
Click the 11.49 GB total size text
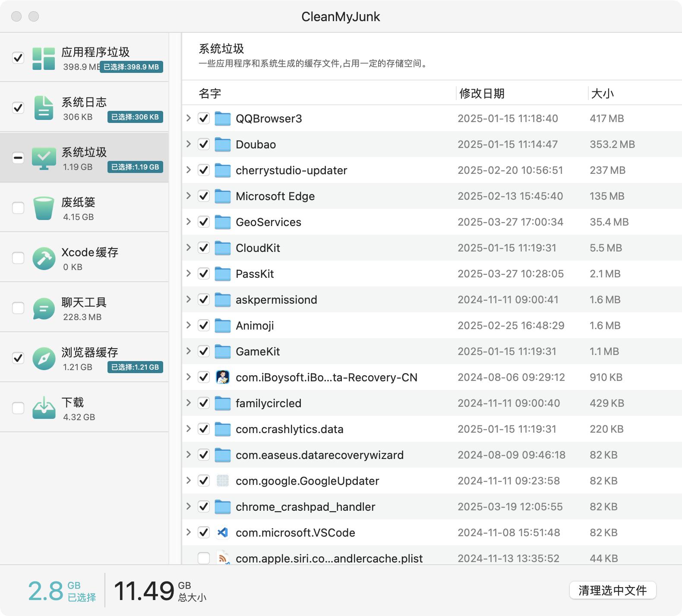click(x=160, y=591)
